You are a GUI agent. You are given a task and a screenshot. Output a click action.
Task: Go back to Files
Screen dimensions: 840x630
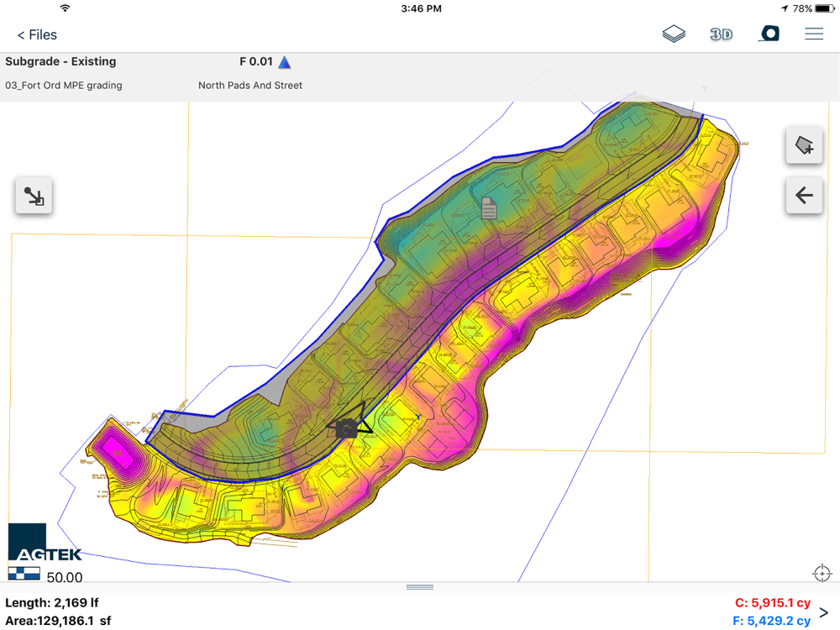[37, 34]
